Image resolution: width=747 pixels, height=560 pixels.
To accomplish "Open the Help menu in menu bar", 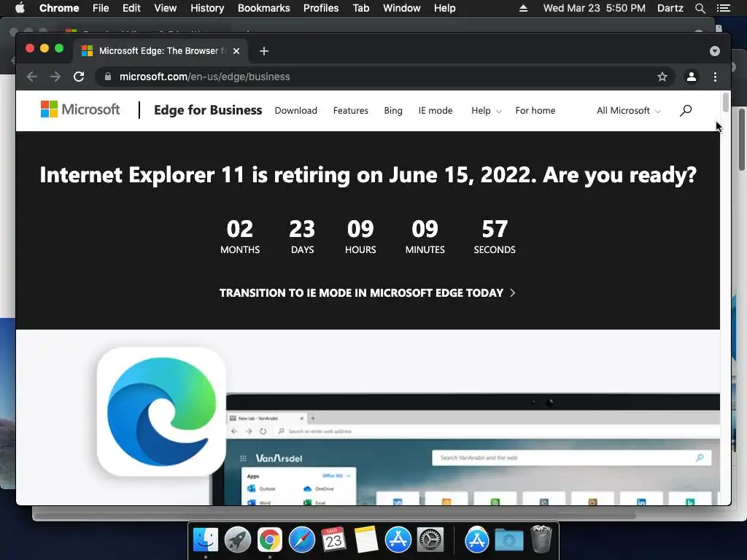I will (x=444, y=8).
